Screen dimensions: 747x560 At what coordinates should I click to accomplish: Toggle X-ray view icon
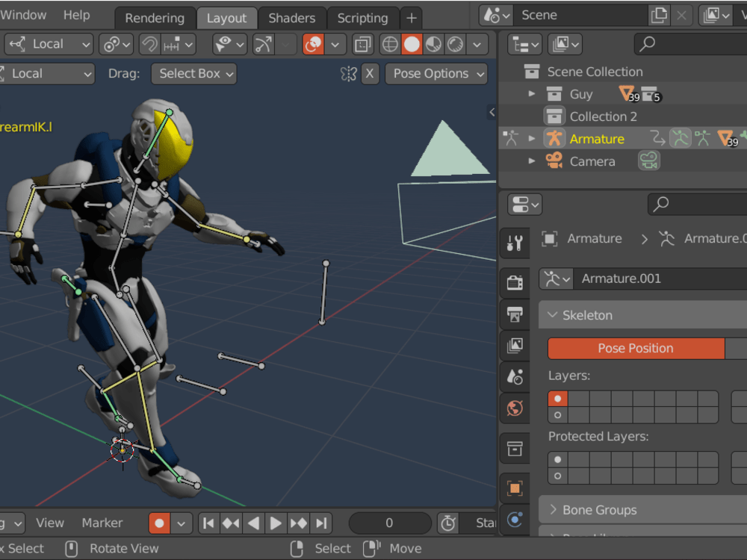tap(362, 44)
